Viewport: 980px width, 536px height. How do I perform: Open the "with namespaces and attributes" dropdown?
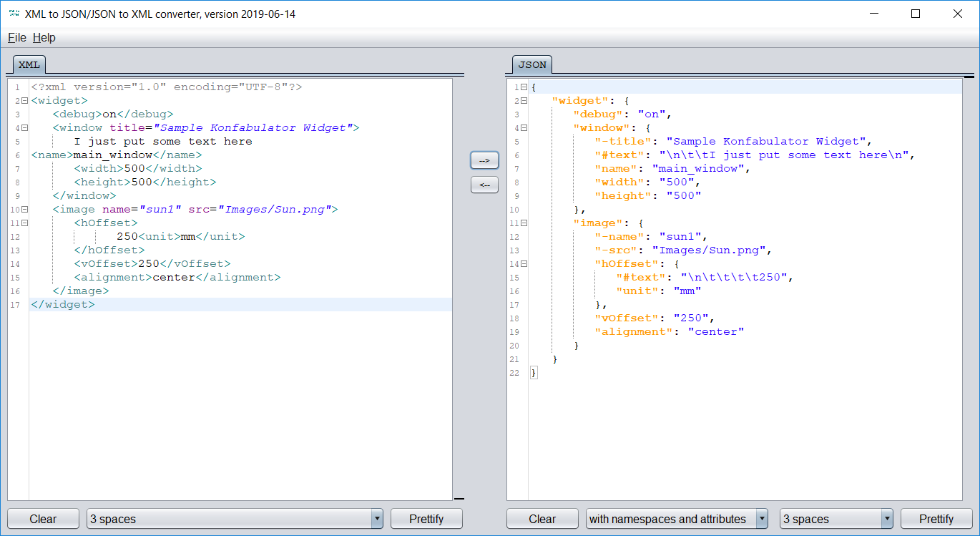click(x=677, y=519)
